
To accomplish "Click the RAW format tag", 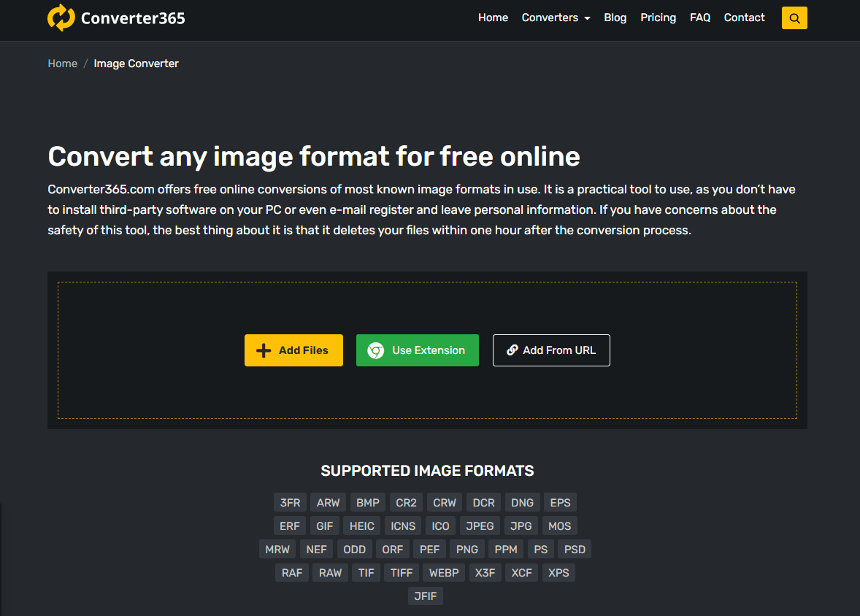I will click(x=330, y=573).
